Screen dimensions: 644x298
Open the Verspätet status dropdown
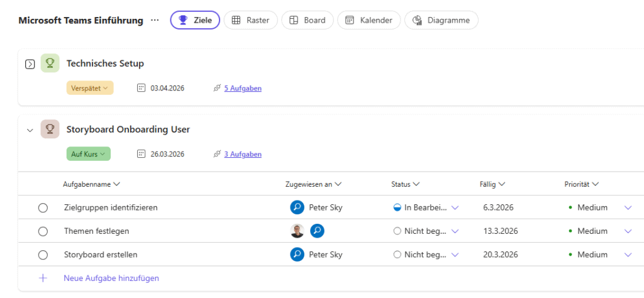point(90,88)
